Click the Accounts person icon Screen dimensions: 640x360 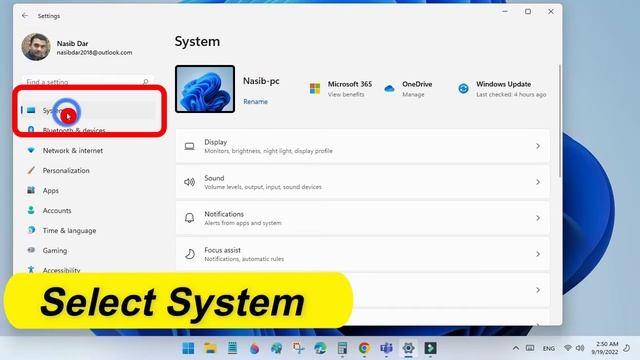(x=31, y=210)
